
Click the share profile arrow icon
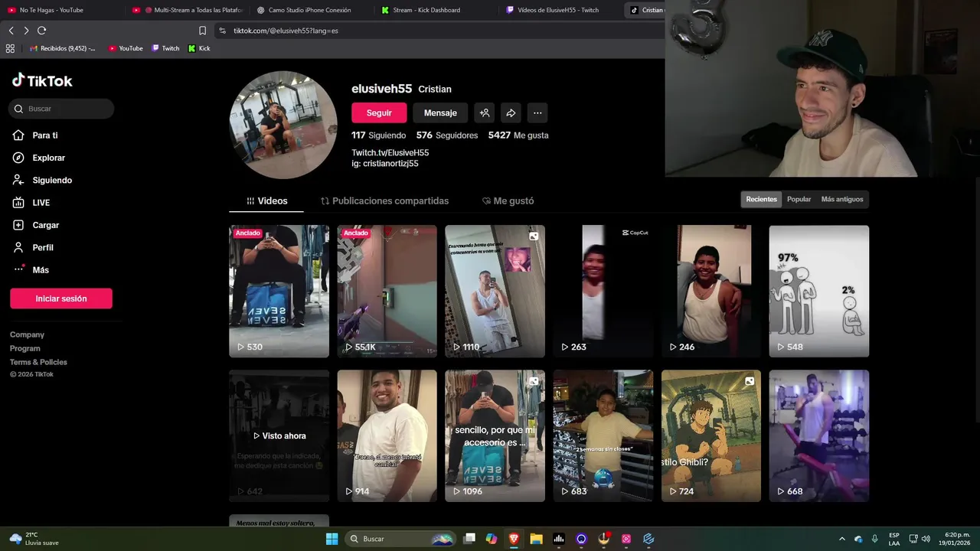(511, 112)
